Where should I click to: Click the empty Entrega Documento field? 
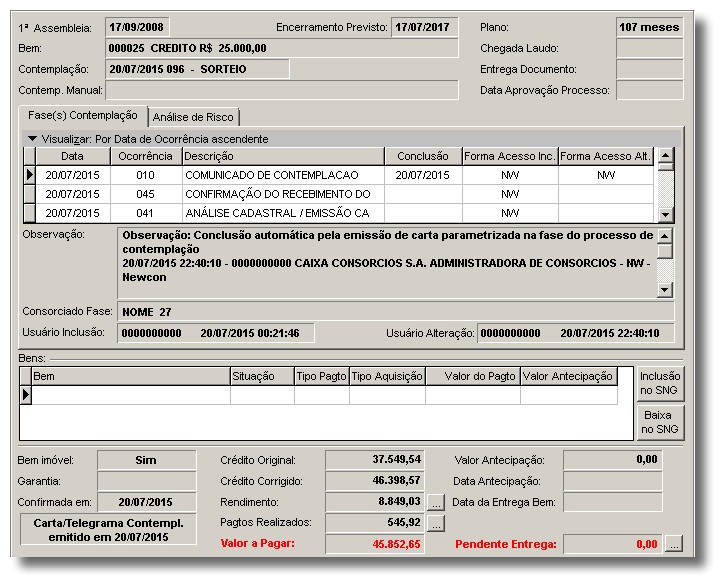[x=649, y=69]
